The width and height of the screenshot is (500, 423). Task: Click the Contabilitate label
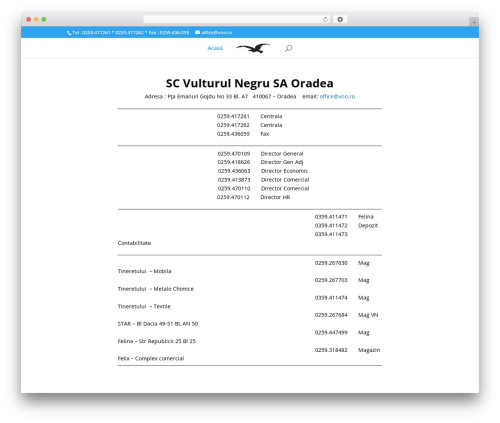tap(134, 243)
